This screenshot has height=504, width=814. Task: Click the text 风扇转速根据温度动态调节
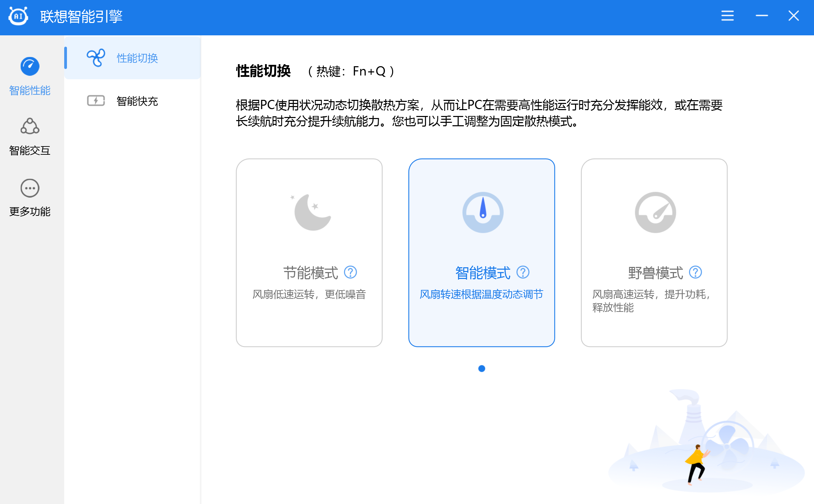tap(481, 294)
